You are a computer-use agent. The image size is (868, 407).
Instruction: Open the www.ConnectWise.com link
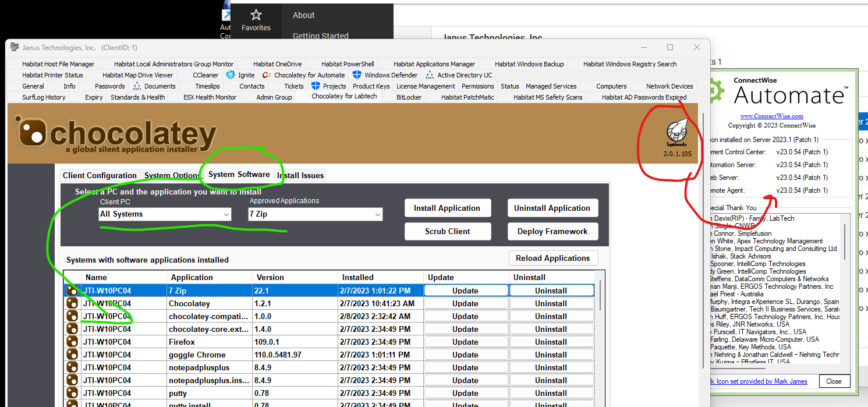tap(771, 116)
